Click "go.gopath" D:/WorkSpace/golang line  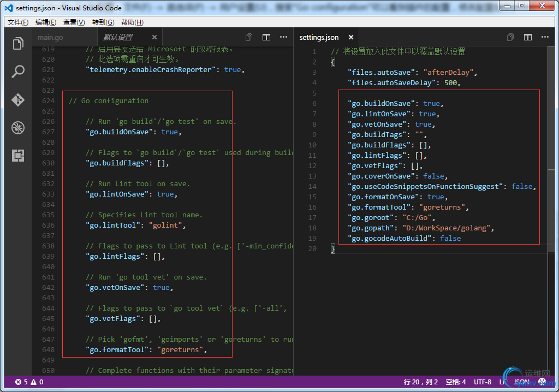click(421, 228)
